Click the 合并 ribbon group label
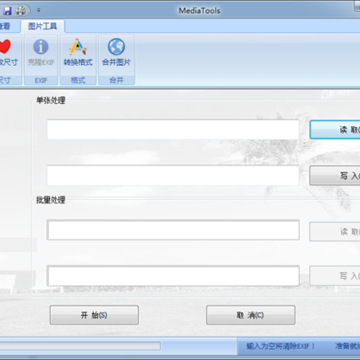 point(116,80)
